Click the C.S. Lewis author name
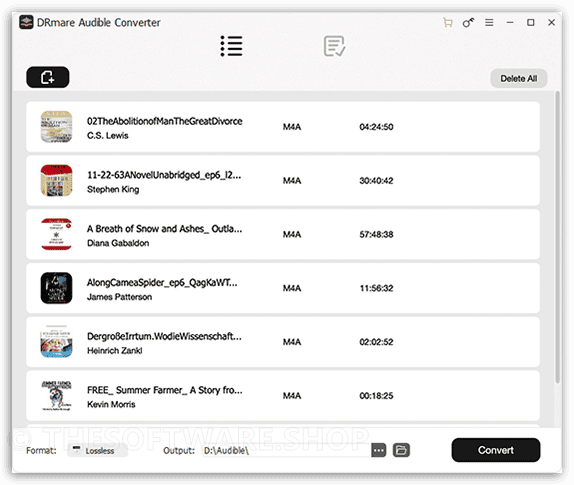The width and height of the screenshot is (574, 485). coord(108,135)
